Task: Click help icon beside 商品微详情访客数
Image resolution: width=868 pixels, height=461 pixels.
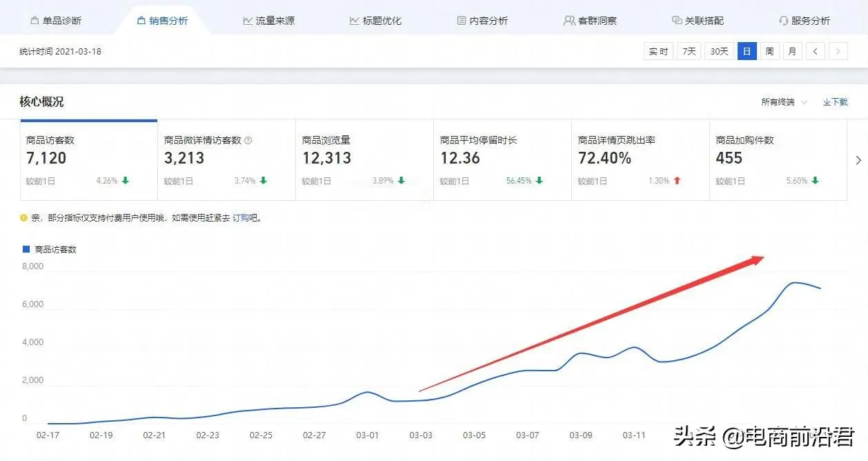Action: click(x=248, y=141)
